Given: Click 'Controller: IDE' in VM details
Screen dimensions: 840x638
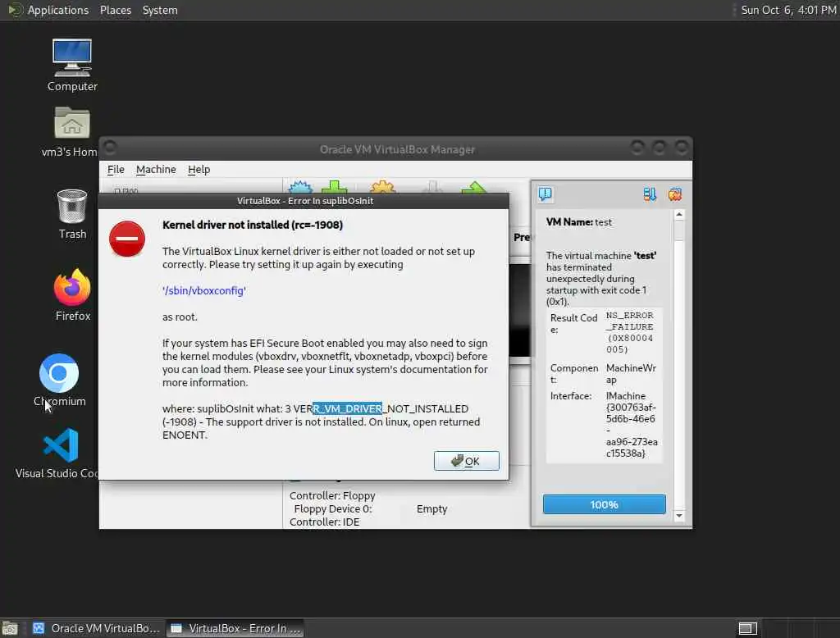Looking at the screenshot, I should click(x=325, y=522).
